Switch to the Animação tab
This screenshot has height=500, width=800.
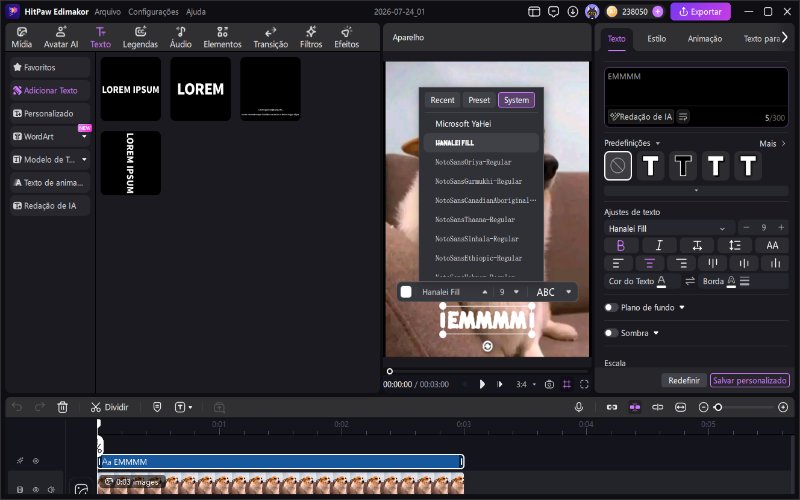click(705, 39)
